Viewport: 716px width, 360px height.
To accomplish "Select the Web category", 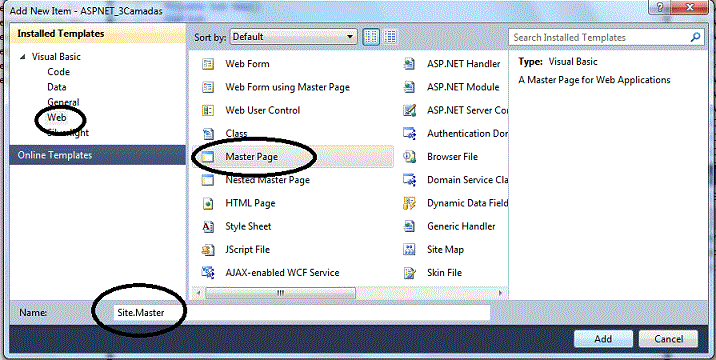I will [x=57, y=117].
